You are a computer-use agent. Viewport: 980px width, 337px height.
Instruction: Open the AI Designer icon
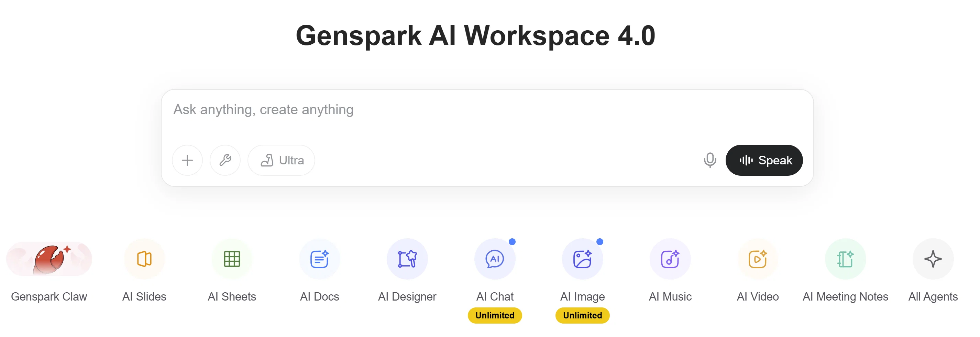pyautogui.click(x=407, y=259)
